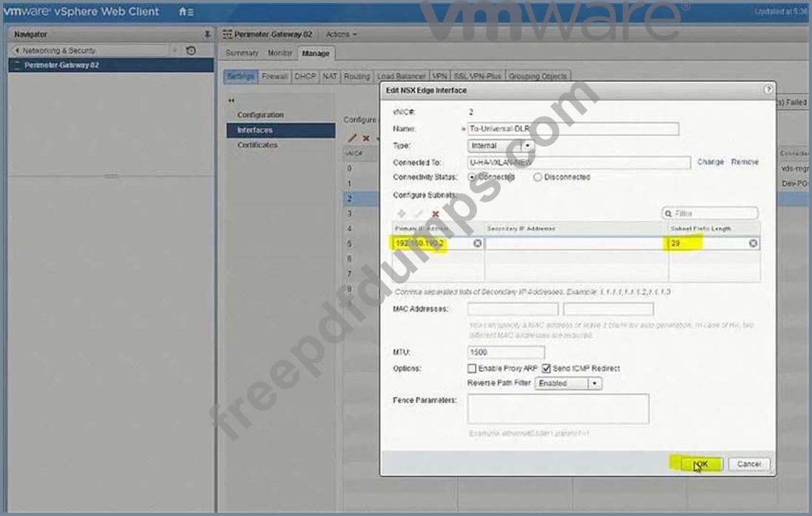
Task: Select Perimeter-Gateway-02 in the Navigator
Action: click(x=111, y=65)
